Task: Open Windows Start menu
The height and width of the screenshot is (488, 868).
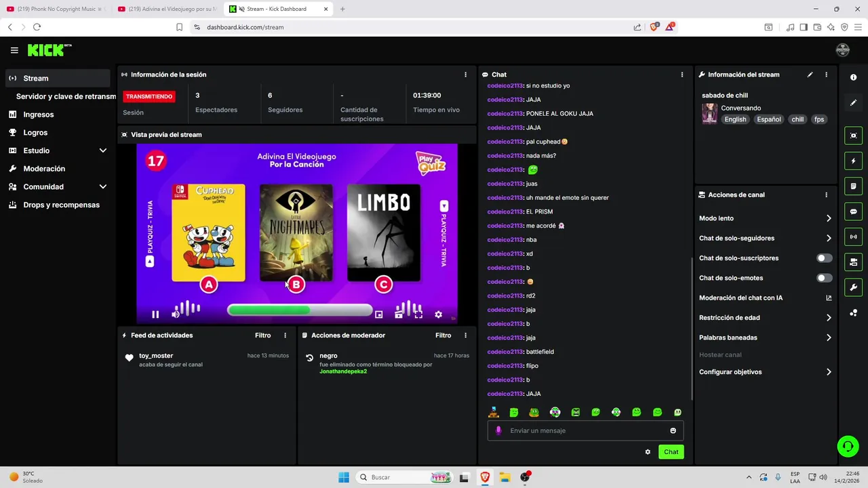Action: pyautogui.click(x=344, y=477)
